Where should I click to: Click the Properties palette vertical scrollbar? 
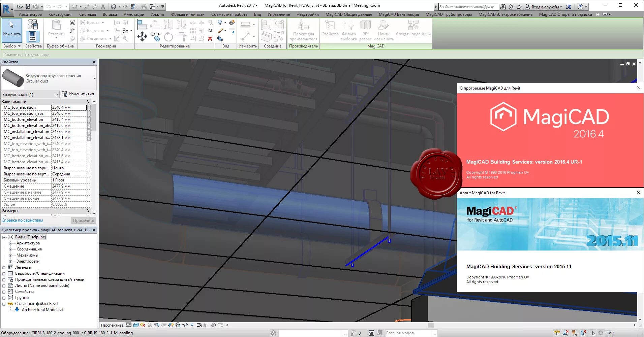point(94,117)
